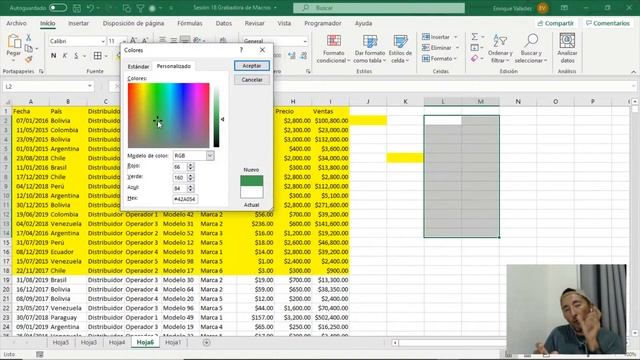
Task: Click Analizar datos
Action: (x=567, y=49)
